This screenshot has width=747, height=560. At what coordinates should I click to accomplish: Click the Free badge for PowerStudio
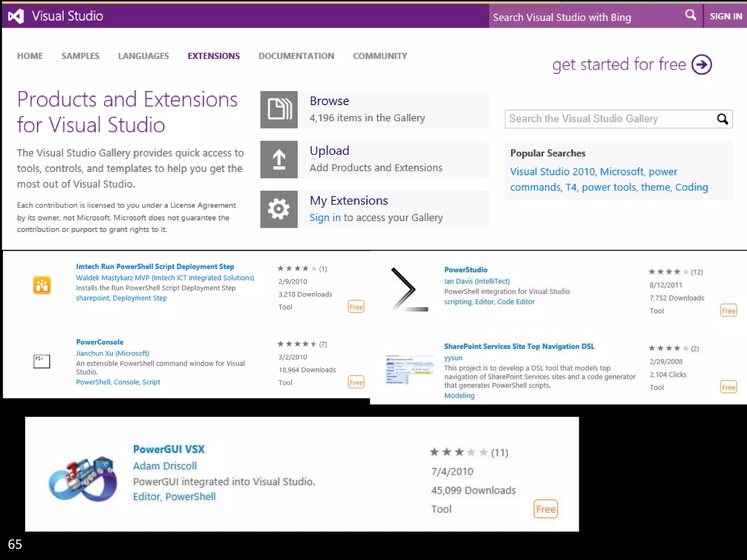tap(728, 311)
